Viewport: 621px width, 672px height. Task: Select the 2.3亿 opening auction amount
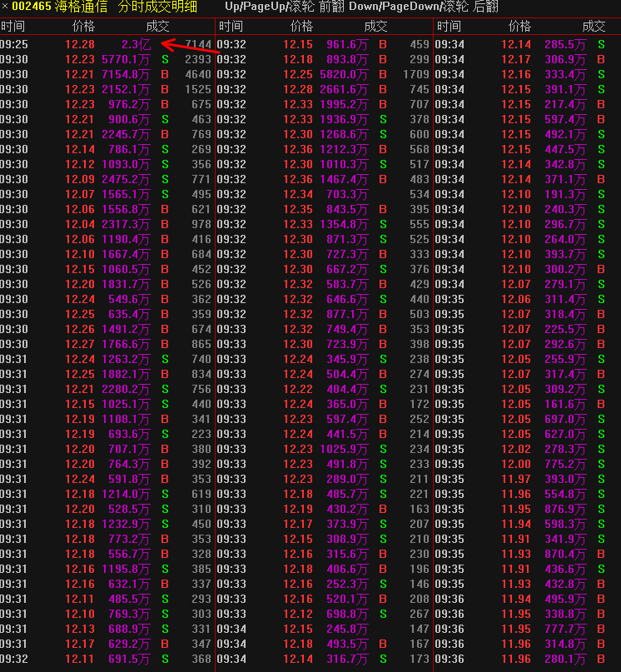(x=136, y=45)
